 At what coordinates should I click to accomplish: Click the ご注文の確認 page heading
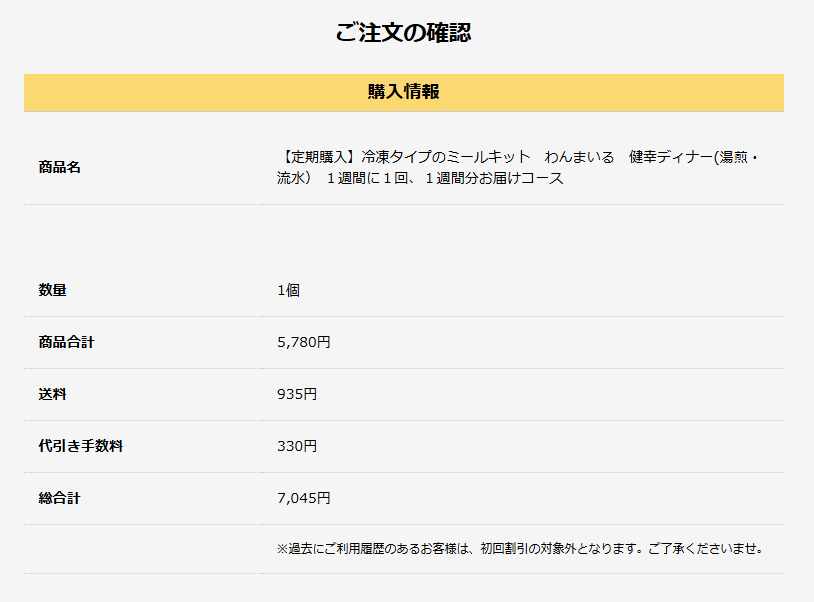[403, 32]
